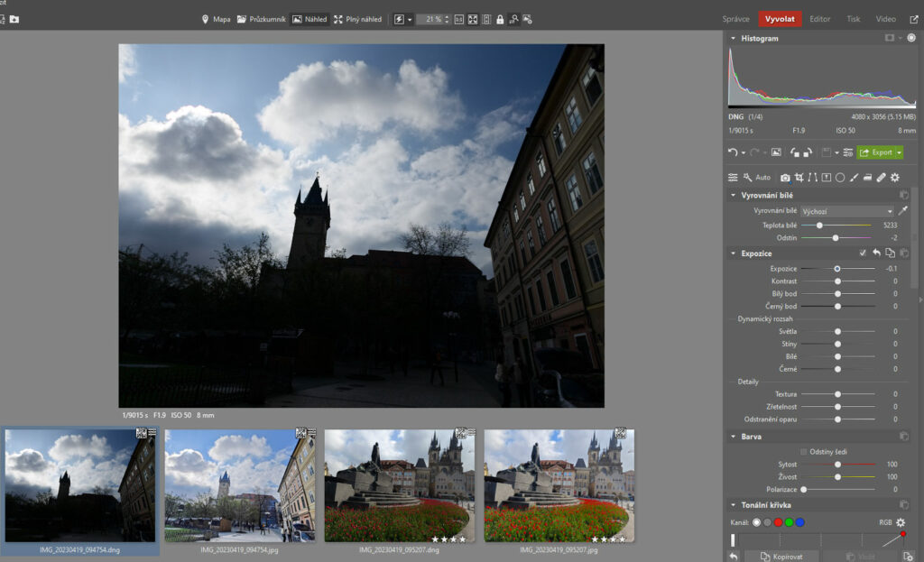Viewport: 924px width, 562px height.
Task: Click the Teplota bílé slider handle
Action: click(x=819, y=225)
